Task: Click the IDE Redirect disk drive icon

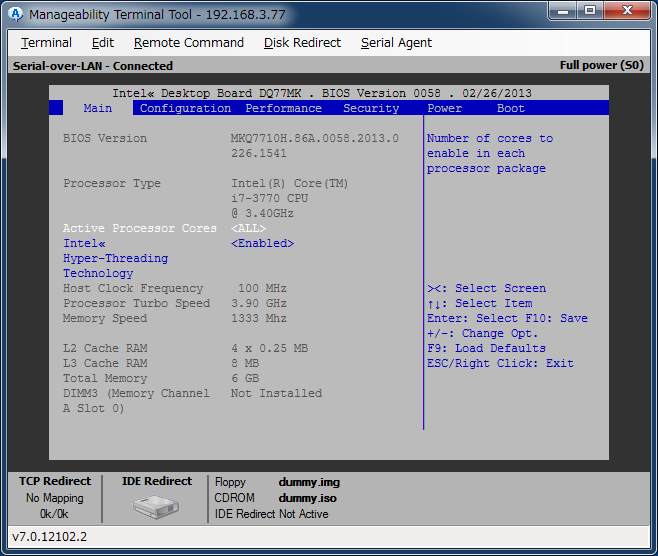Action: (155, 505)
